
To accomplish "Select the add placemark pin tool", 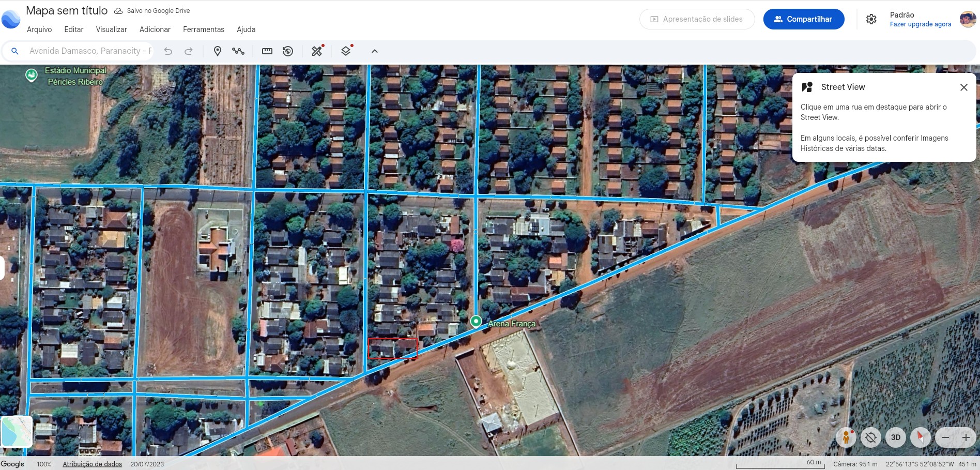I will [x=218, y=51].
